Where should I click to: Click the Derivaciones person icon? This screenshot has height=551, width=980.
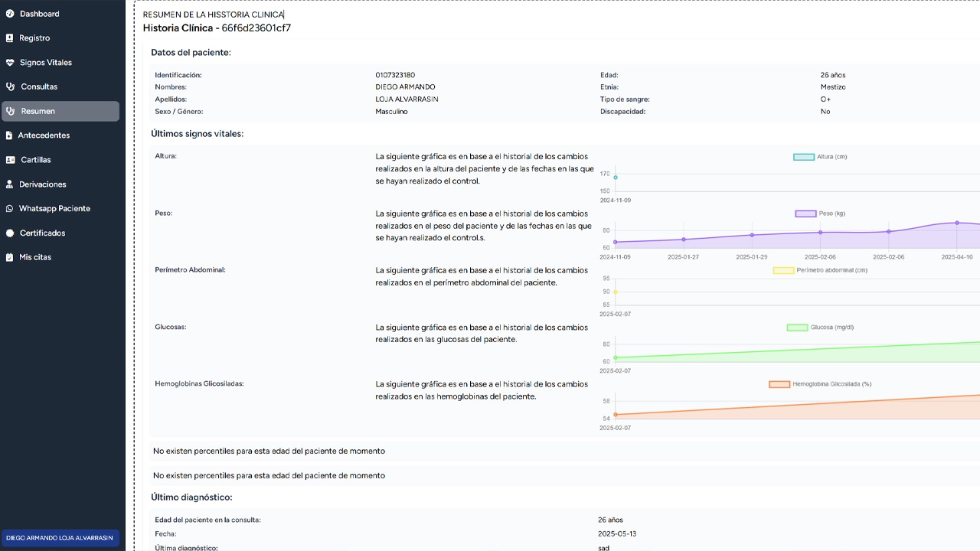click(x=10, y=184)
